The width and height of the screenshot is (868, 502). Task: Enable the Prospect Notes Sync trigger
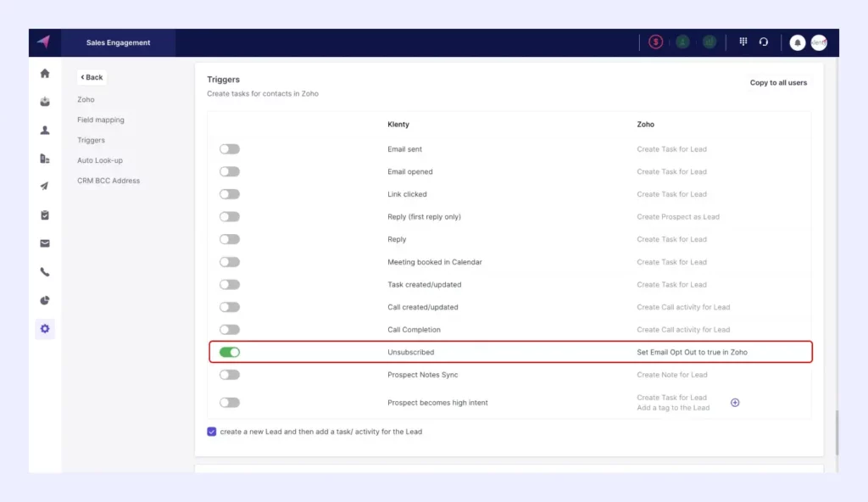229,375
